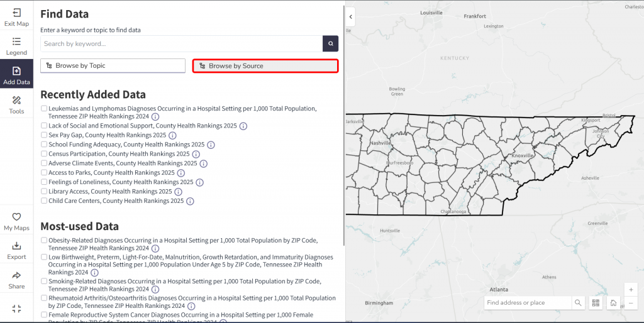Image resolution: width=644 pixels, height=323 pixels.
Task: Tick the Obesity-Related Diagnoses checkbox
Action: (x=44, y=240)
